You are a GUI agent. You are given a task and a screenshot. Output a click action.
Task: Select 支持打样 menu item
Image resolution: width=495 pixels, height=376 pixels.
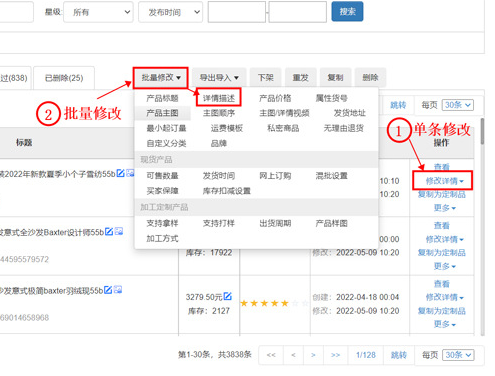(x=219, y=223)
